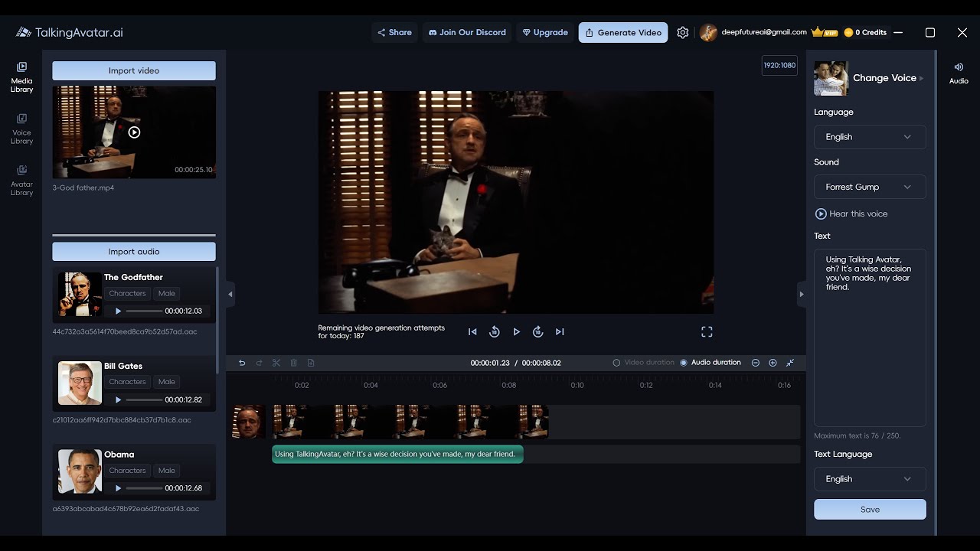Play the Bill Gates voice sample
The height and width of the screenshot is (551, 980).
point(118,399)
